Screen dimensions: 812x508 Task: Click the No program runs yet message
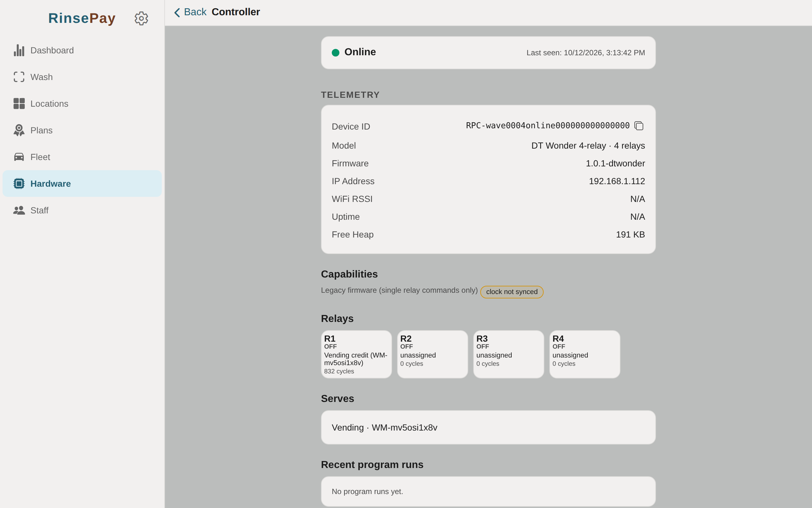[x=367, y=491]
